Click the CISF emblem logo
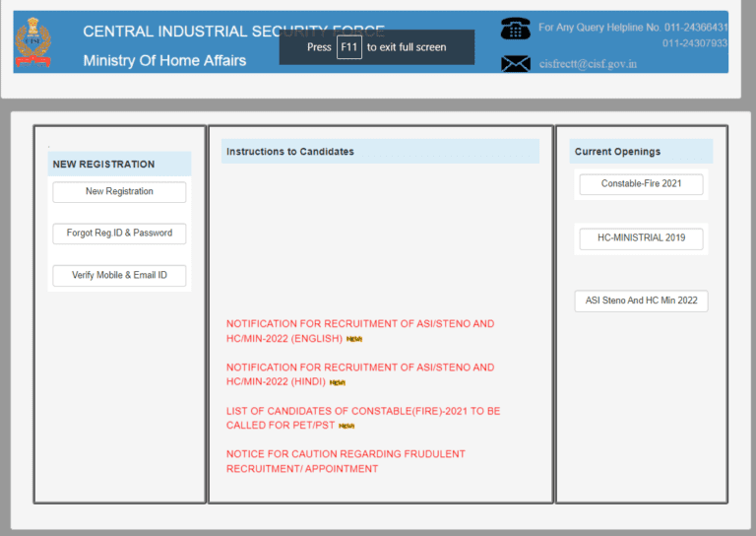 (32, 42)
